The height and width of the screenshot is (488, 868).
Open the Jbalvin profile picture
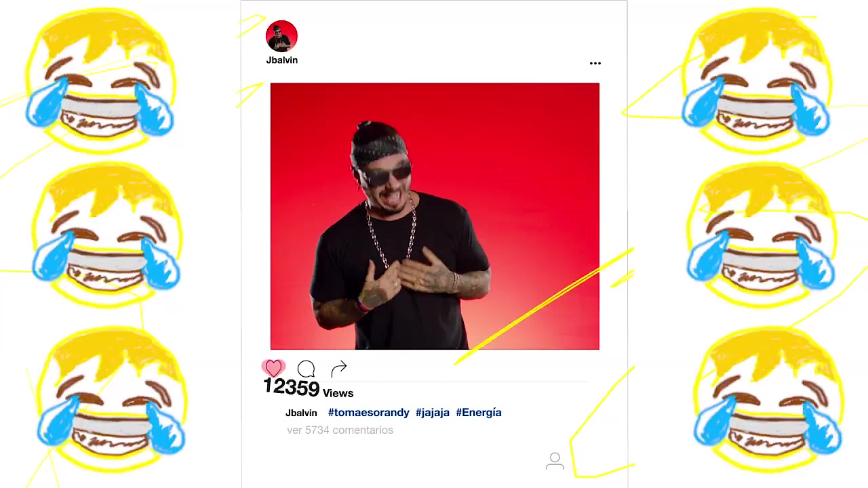[281, 36]
